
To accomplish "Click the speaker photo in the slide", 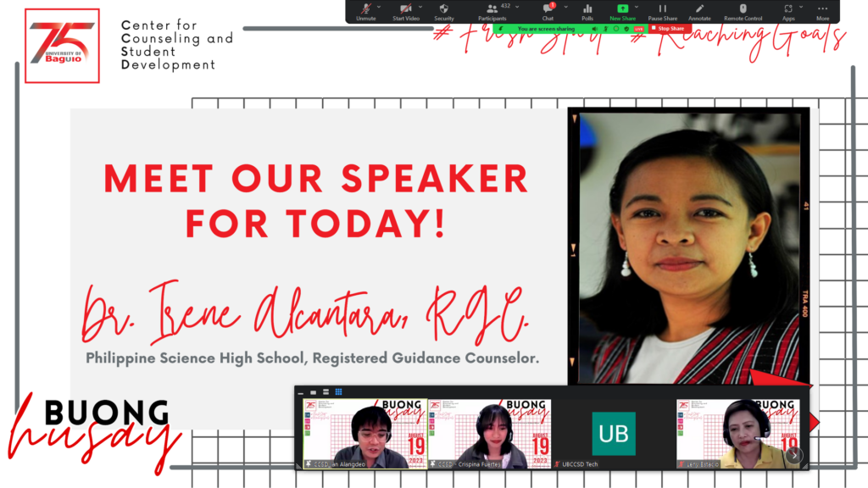I will pyautogui.click(x=688, y=247).
